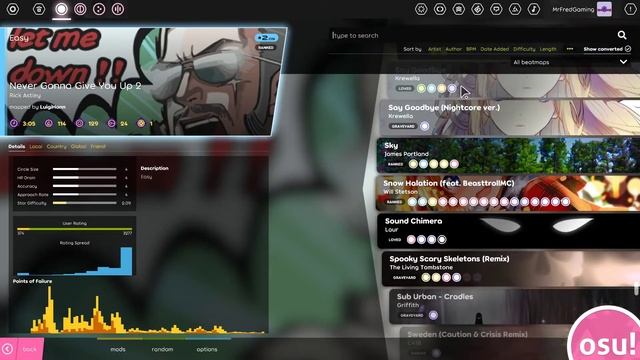Click the circle count icon beside 129
The width and height of the screenshot is (640, 360).
79,123
